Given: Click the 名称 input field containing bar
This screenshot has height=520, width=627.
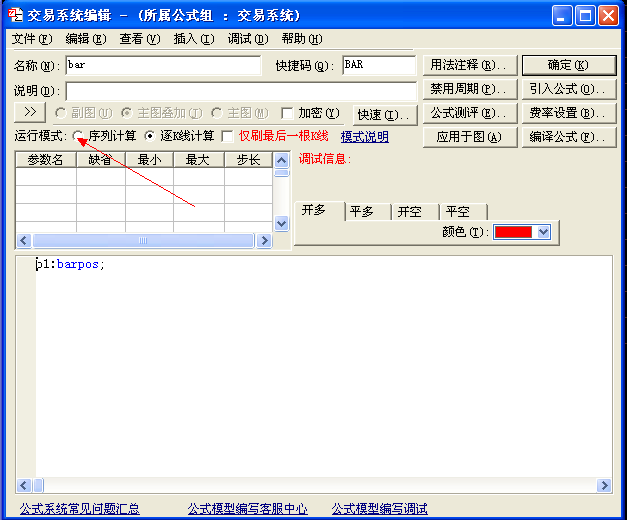Looking at the screenshot, I should (163, 65).
